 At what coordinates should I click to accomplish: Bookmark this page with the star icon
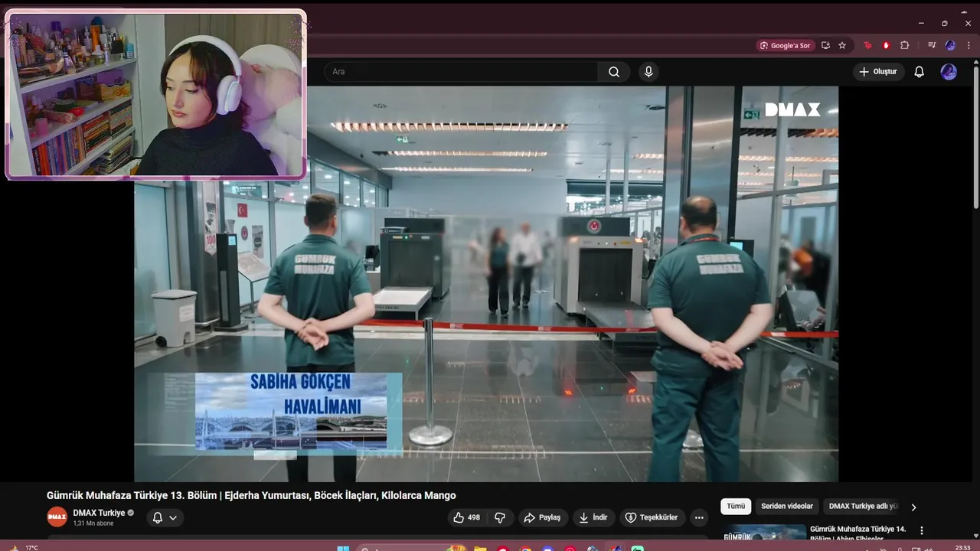842,45
